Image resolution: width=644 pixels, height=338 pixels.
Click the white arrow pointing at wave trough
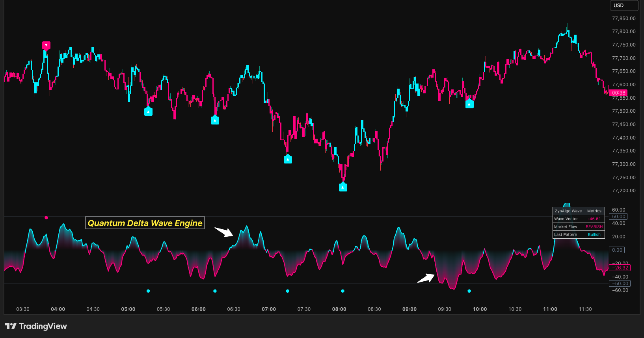click(x=426, y=278)
